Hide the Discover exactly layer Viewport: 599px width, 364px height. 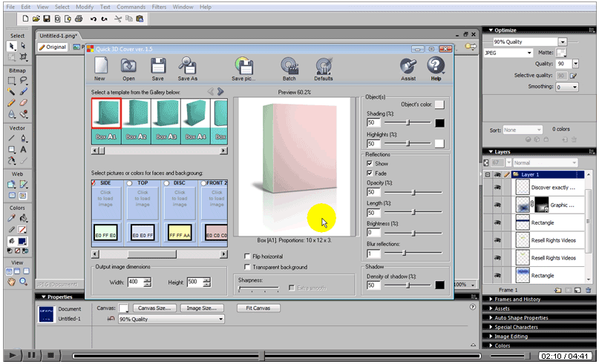click(497, 188)
